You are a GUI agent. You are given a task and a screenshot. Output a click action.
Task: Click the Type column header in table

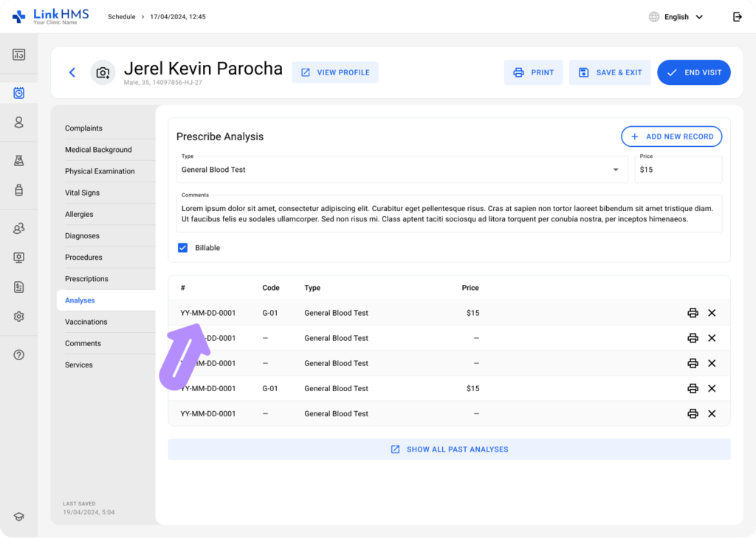pos(312,288)
